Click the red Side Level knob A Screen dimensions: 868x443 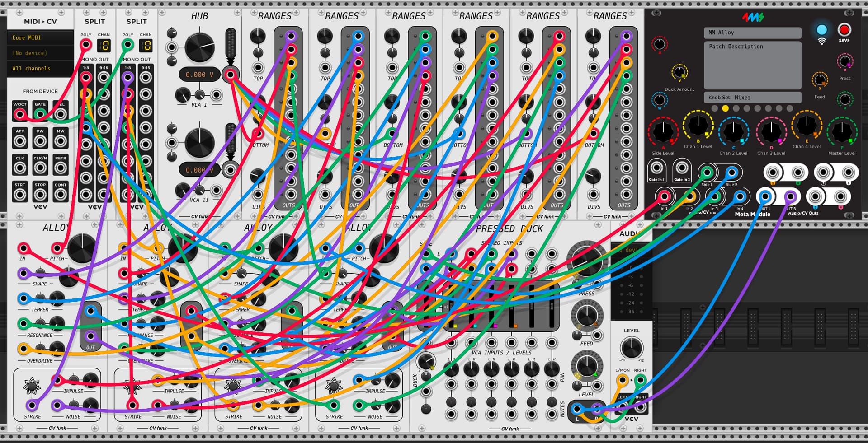point(663,131)
